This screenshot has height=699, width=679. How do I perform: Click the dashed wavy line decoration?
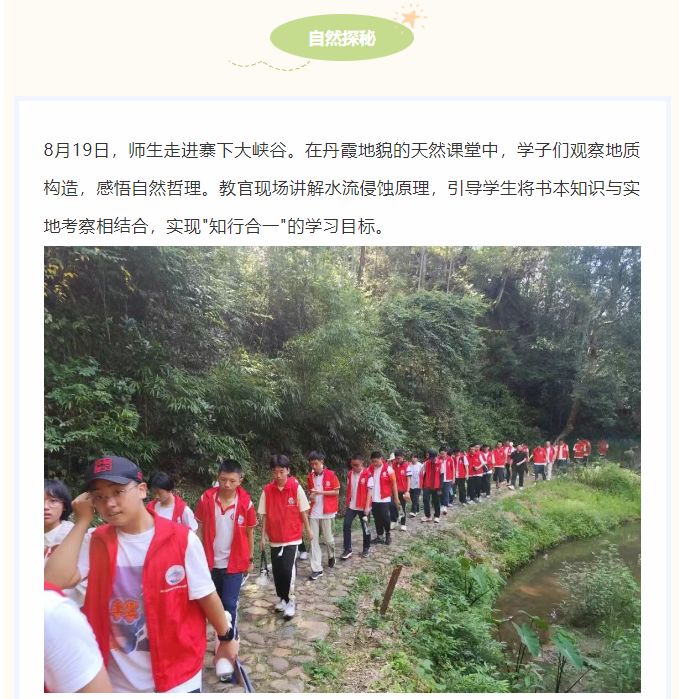[269, 66]
